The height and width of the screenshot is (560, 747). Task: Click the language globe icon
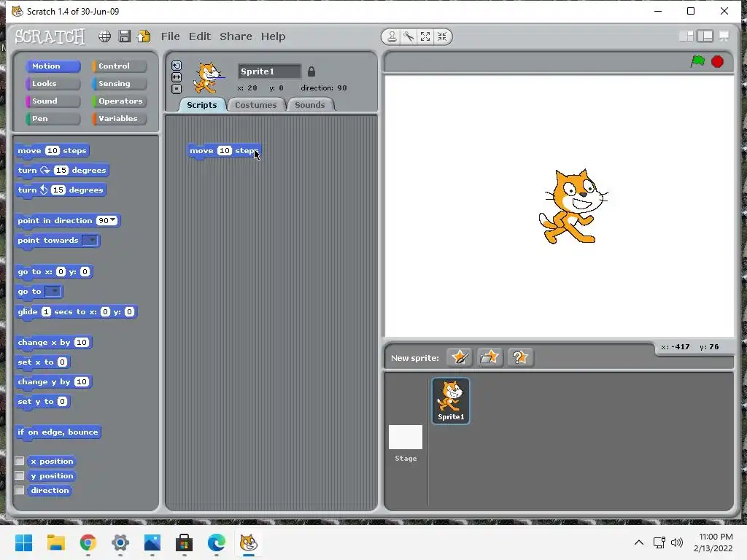coord(105,36)
